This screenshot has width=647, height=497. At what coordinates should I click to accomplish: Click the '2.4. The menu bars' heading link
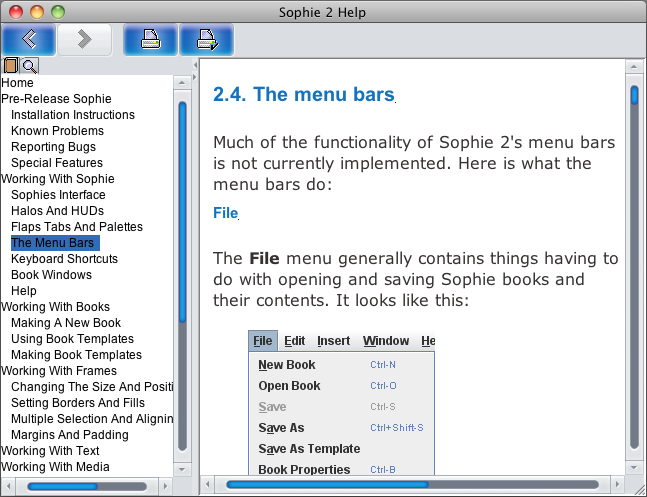pos(304,94)
